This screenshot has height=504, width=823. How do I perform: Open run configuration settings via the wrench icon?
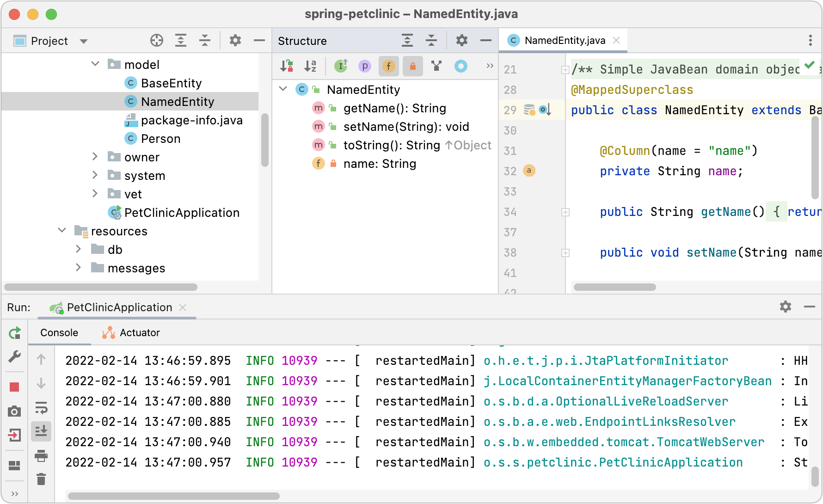pos(15,356)
